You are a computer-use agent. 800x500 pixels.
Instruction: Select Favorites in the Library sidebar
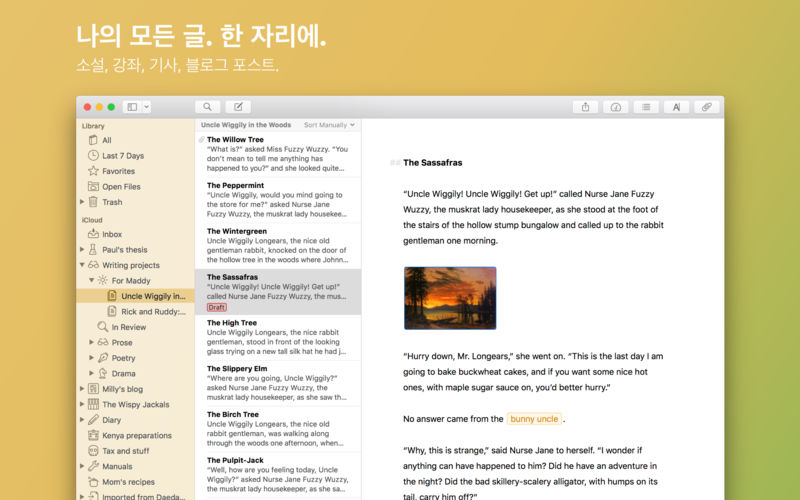click(x=118, y=171)
